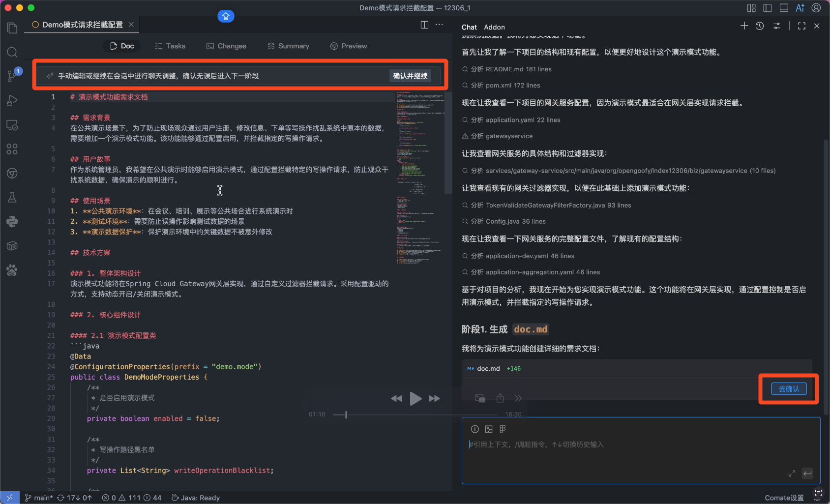
Task: Click the code minimap in editor
Action: (420, 177)
